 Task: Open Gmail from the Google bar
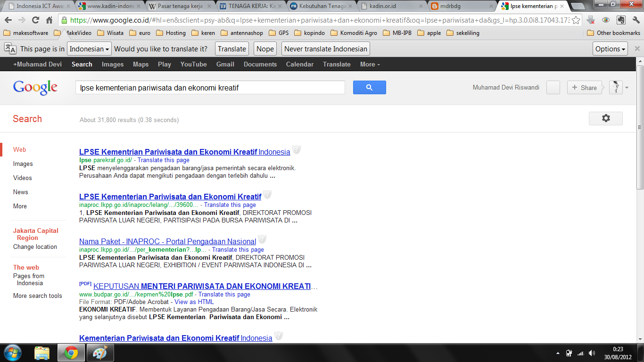225,64
